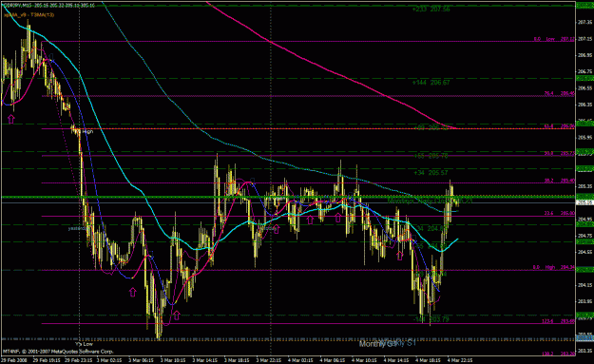Click the 3 Mar 10:15 time axis label
This screenshot has height=364, width=594.
(173, 360)
